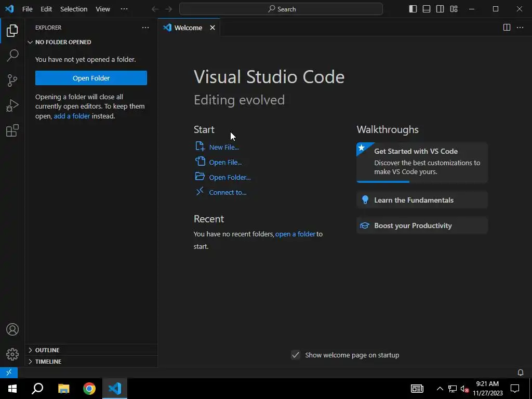Screen dimensions: 532x399
Task: Open the Extensions view
Action: click(12, 130)
